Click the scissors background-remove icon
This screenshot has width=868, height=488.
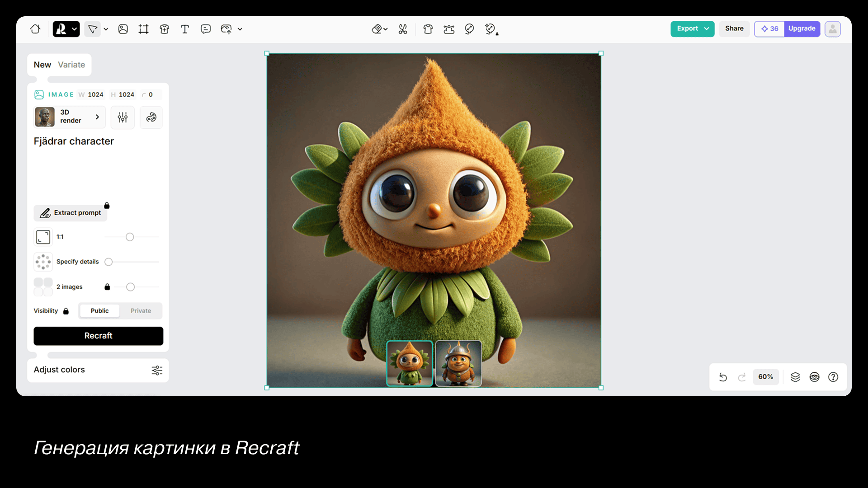point(403,29)
